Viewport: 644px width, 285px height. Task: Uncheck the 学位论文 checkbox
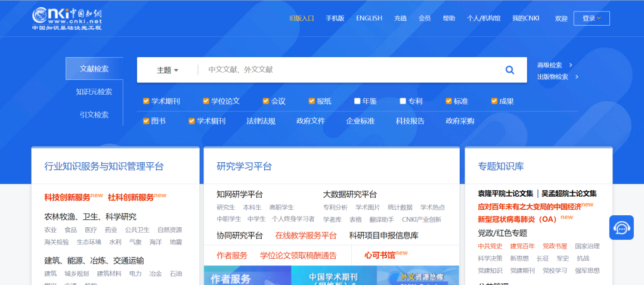tap(206, 101)
